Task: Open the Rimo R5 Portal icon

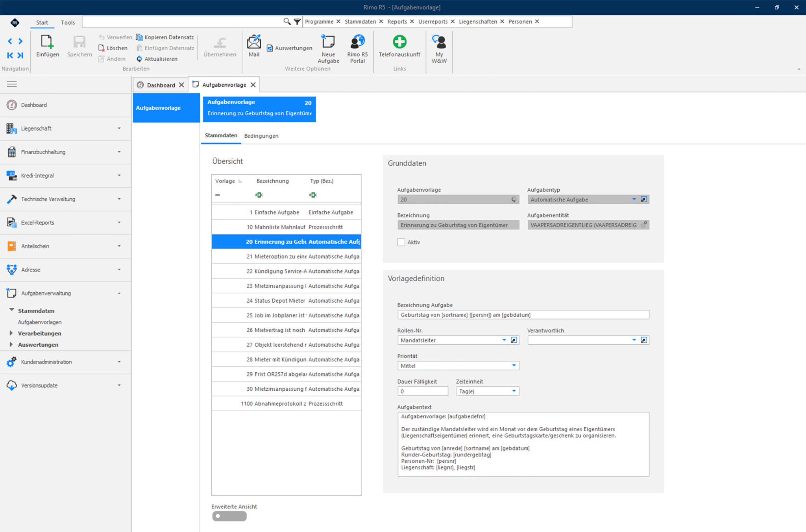Action: (357, 42)
